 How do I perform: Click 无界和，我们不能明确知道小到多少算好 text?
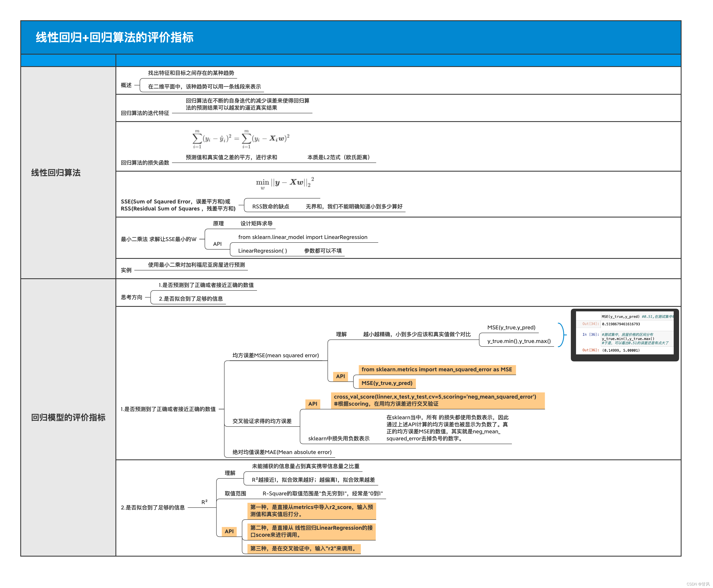(354, 206)
